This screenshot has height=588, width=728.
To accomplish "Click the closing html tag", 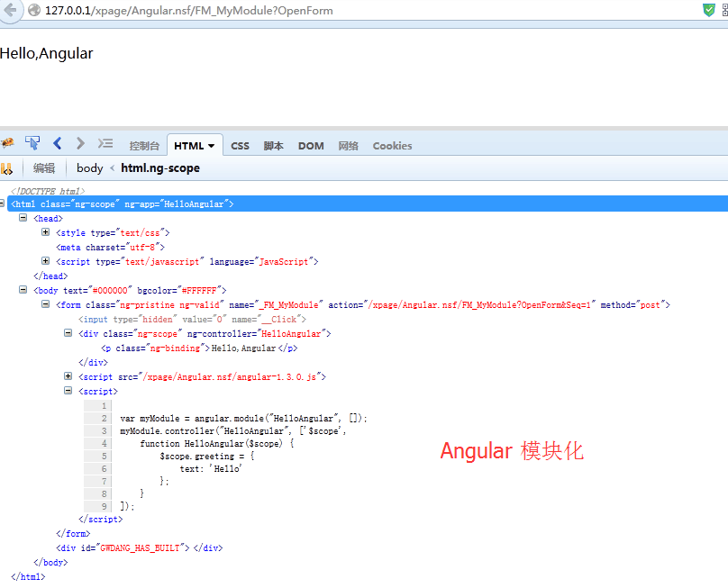I will (28, 577).
